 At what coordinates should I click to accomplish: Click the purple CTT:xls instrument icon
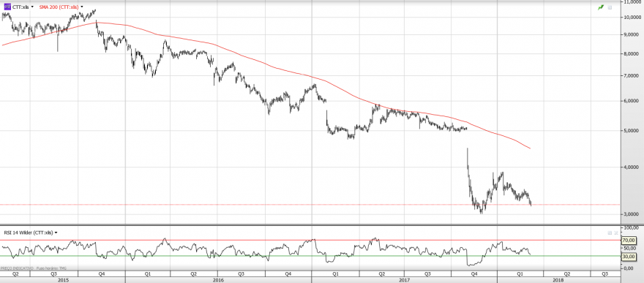pos(7,7)
